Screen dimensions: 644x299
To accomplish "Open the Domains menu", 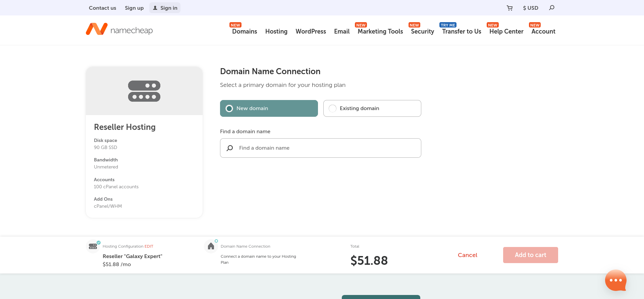I will 245,31.
